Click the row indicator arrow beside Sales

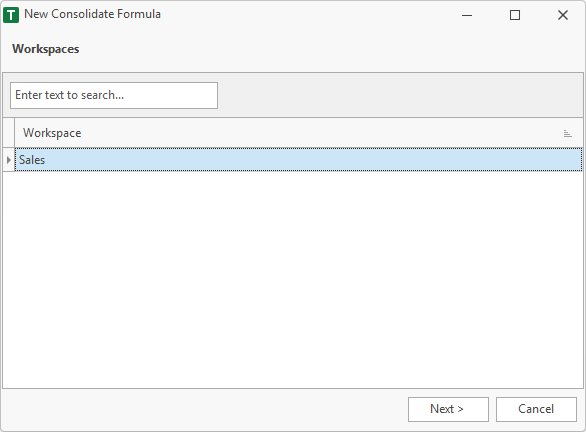(x=9, y=160)
